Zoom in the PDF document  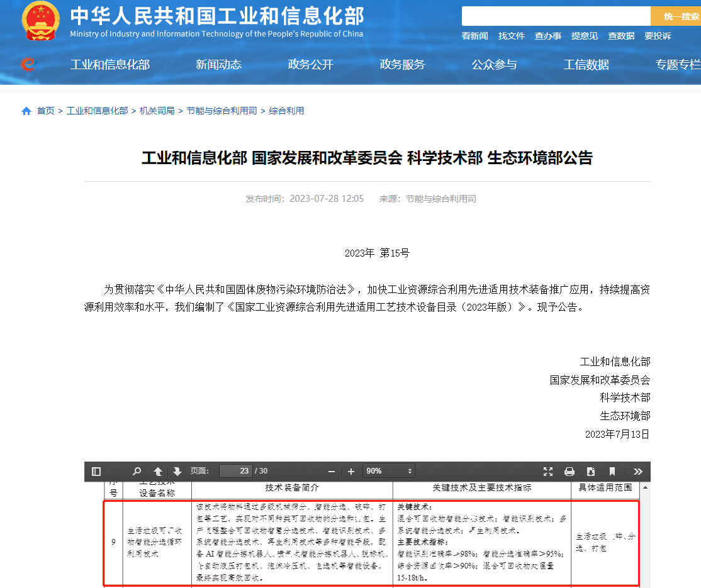tap(351, 472)
